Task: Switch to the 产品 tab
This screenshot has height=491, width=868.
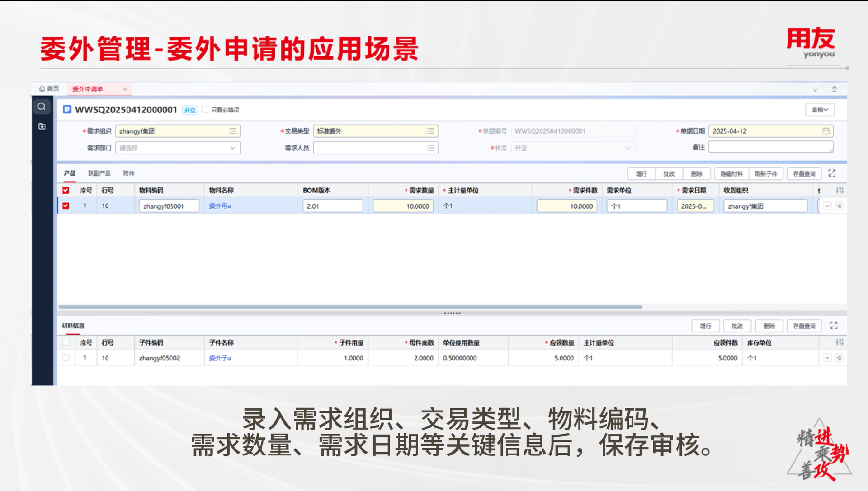Action: pos(70,173)
